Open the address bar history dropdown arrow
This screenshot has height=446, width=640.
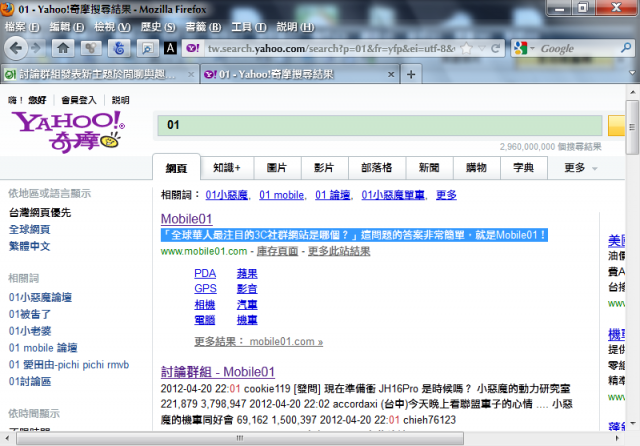pyautogui.click(x=482, y=49)
